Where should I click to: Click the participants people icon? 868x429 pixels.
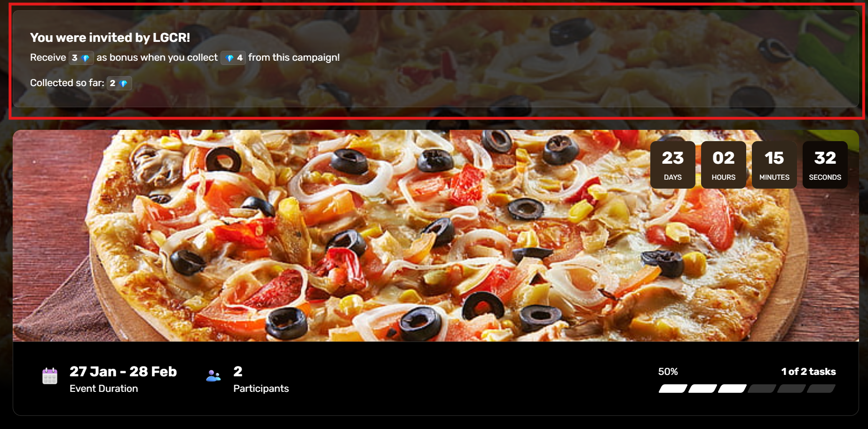[x=213, y=376]
